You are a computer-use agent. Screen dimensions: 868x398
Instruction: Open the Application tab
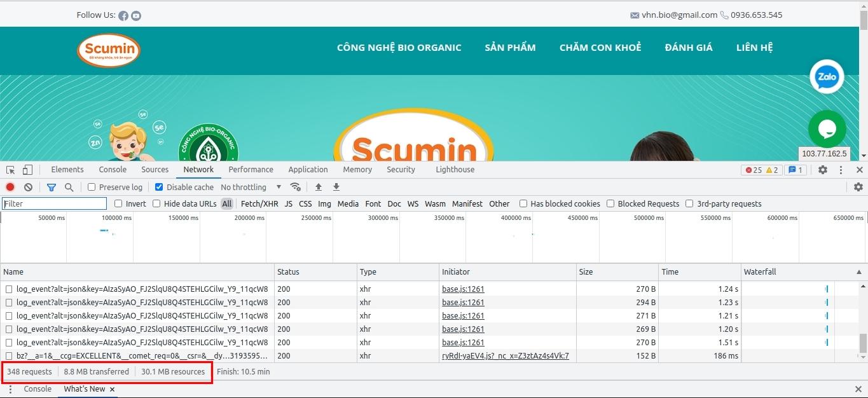(308, 170)
